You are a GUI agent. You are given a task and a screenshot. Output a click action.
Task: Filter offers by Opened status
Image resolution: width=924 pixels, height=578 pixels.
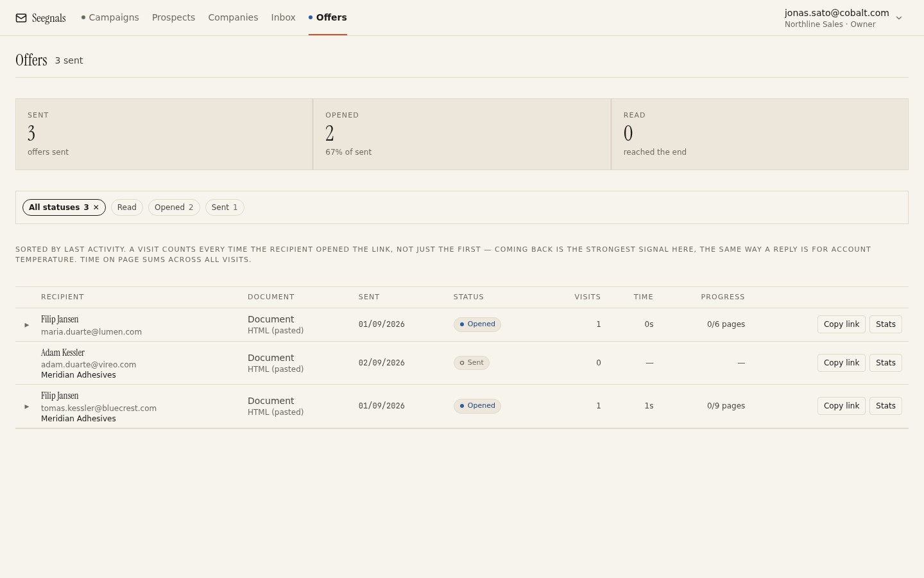pyautogui.click(x=174, y=207)
